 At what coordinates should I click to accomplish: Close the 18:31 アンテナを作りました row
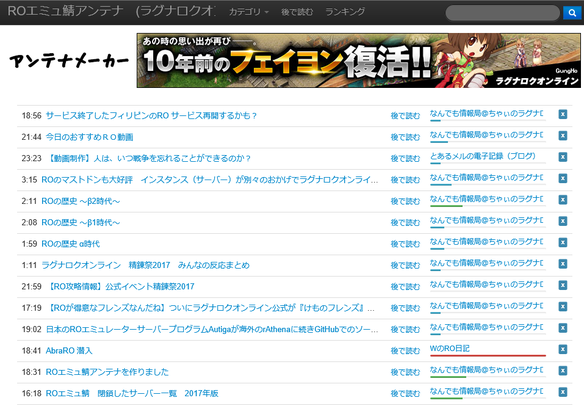click(x=563, y=371)
